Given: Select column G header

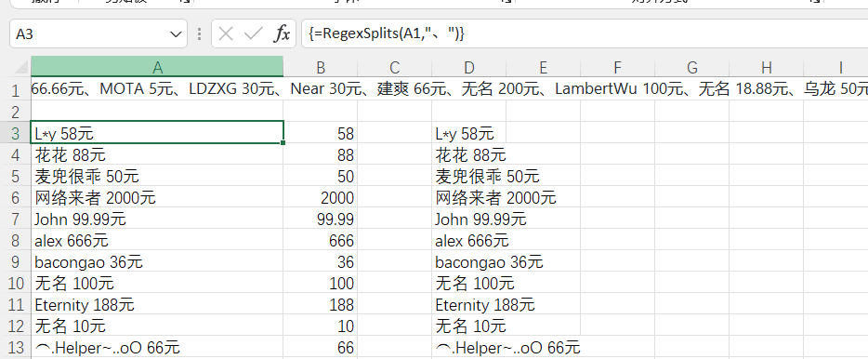Looking at the screenshot, I should (x=692, y=67).
